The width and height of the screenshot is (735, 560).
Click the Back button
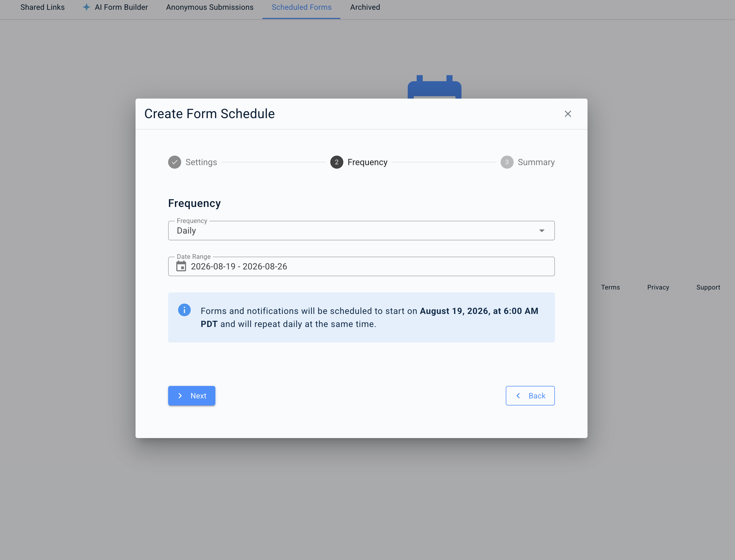[530, 396]
